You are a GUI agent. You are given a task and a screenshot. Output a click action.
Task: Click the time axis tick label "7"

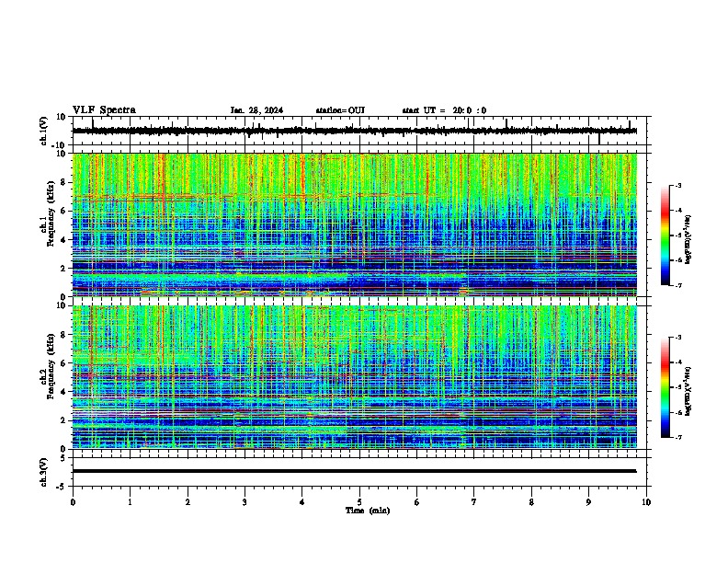(474, 502)
